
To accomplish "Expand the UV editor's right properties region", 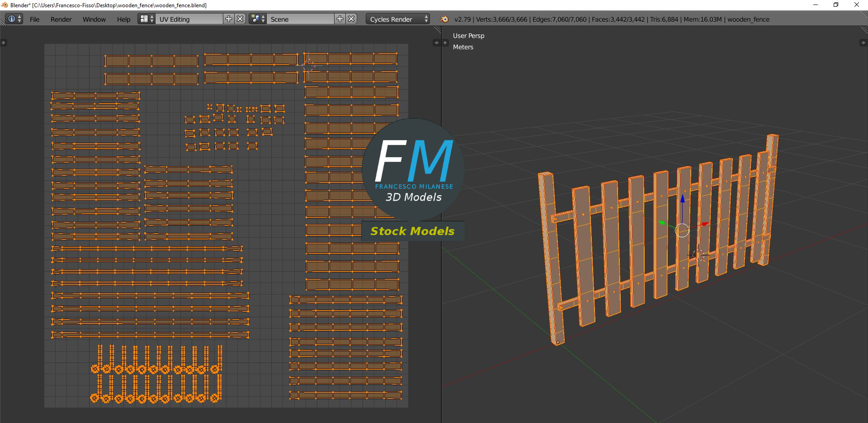I will 436,42.
